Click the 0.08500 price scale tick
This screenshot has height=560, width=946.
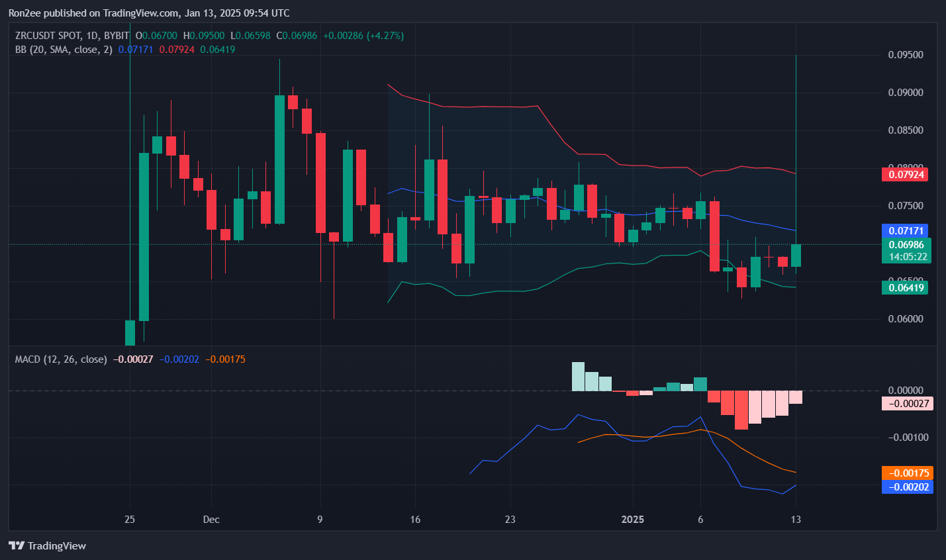pyautogui.click(x=906, y=130)
